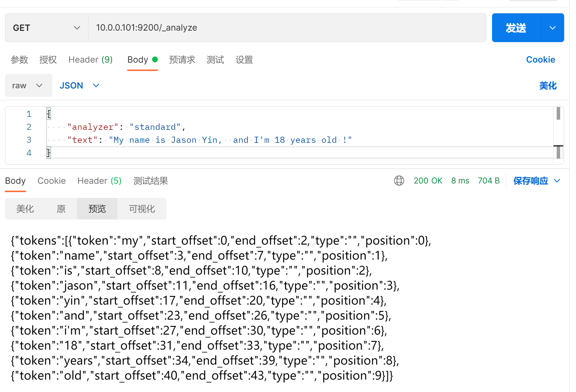This screenshot has height=392, width=576.
Task: Open the response Header (5) tab
Action: (x=100, y=181)
